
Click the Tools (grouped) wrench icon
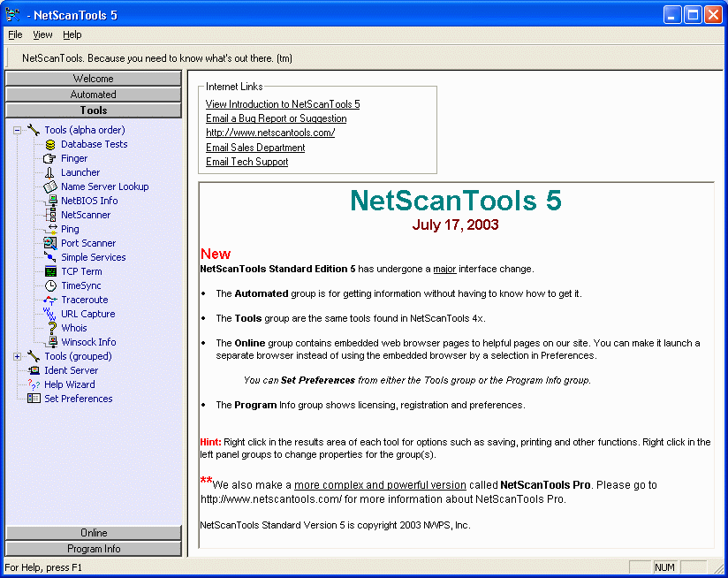34,356
